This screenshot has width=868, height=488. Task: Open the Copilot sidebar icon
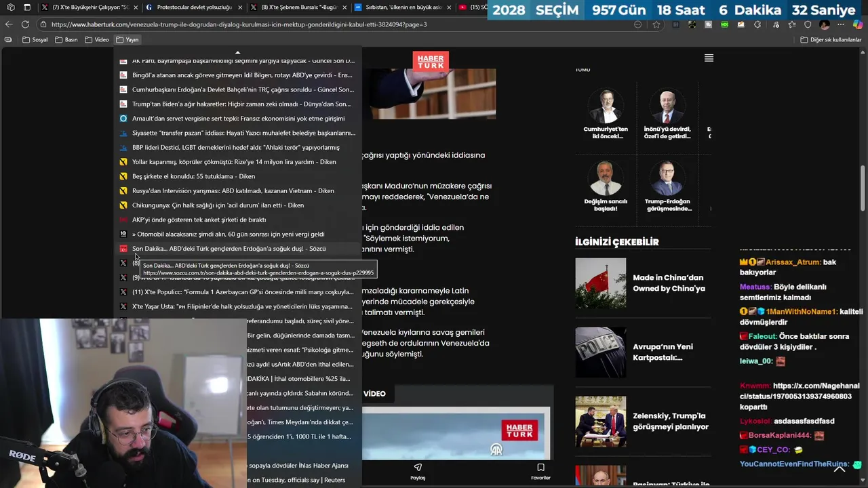coord(858,24)
